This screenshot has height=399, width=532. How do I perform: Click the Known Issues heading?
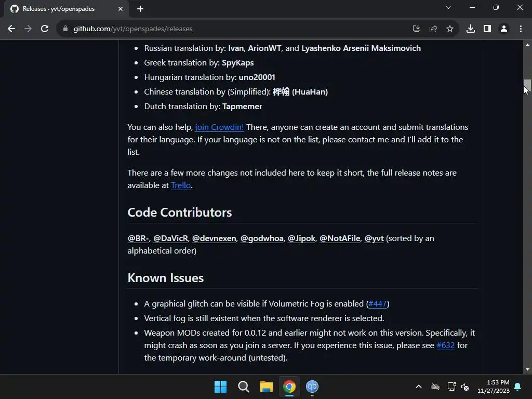point(166,278)
